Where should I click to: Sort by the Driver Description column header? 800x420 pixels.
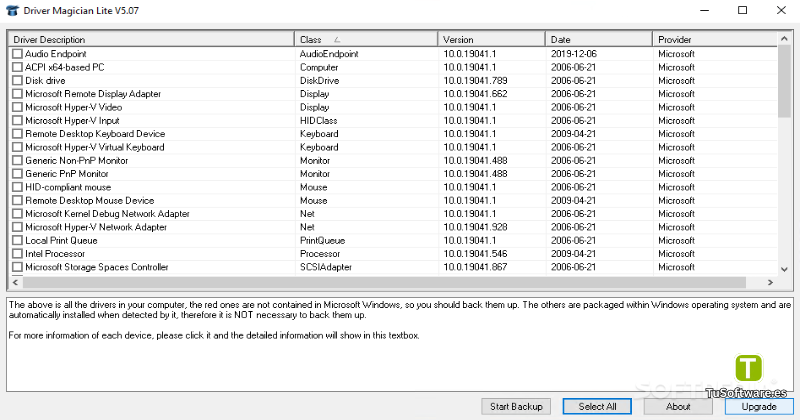tap(152, 39)
